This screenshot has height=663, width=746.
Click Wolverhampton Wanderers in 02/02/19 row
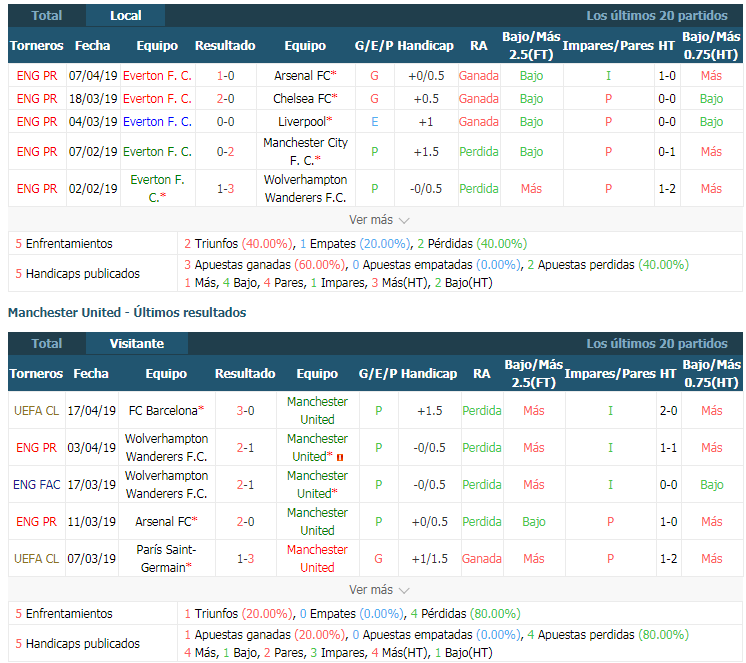coord(305,188)
